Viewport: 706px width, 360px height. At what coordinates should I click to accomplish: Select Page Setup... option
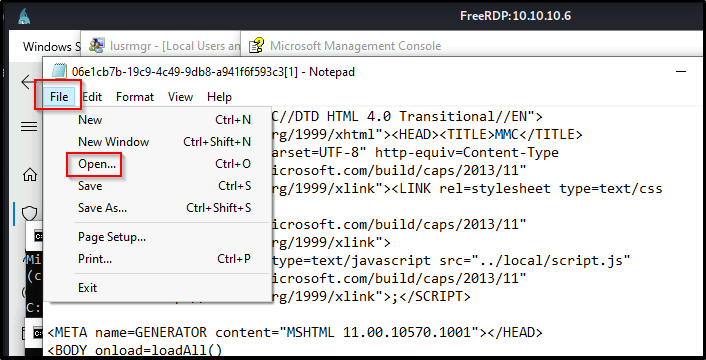coord(165,237)
